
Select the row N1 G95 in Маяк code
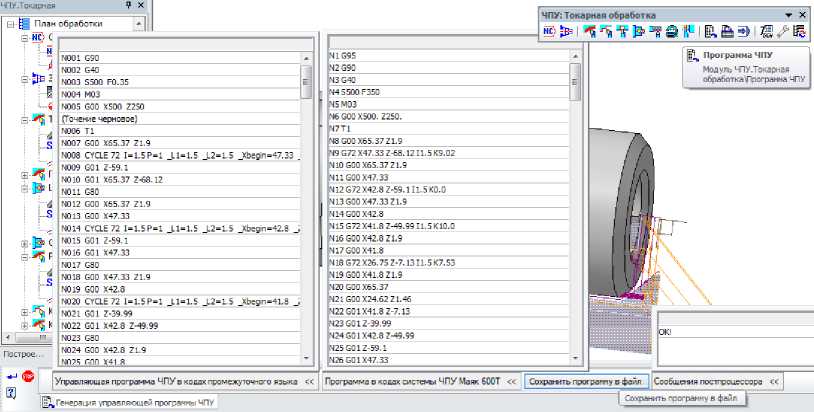point(449,56)
